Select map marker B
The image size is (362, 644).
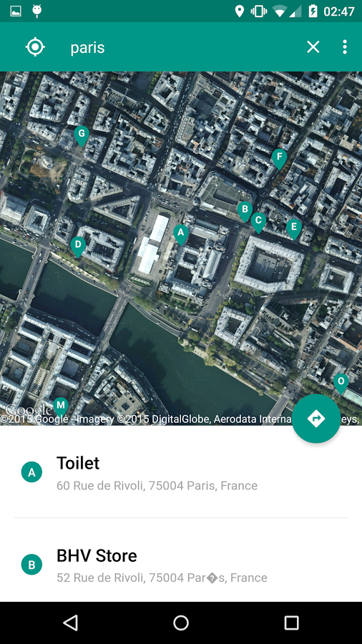point(245,211)
